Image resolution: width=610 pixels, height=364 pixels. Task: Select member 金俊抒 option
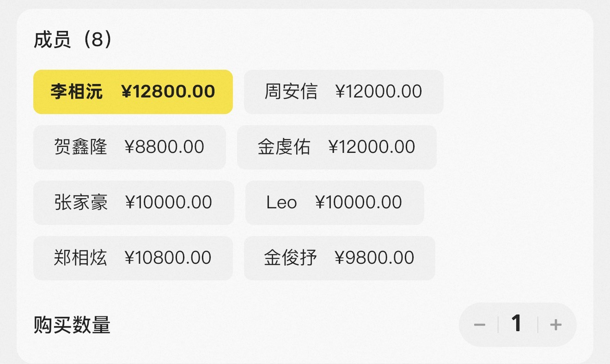(339, 258)
